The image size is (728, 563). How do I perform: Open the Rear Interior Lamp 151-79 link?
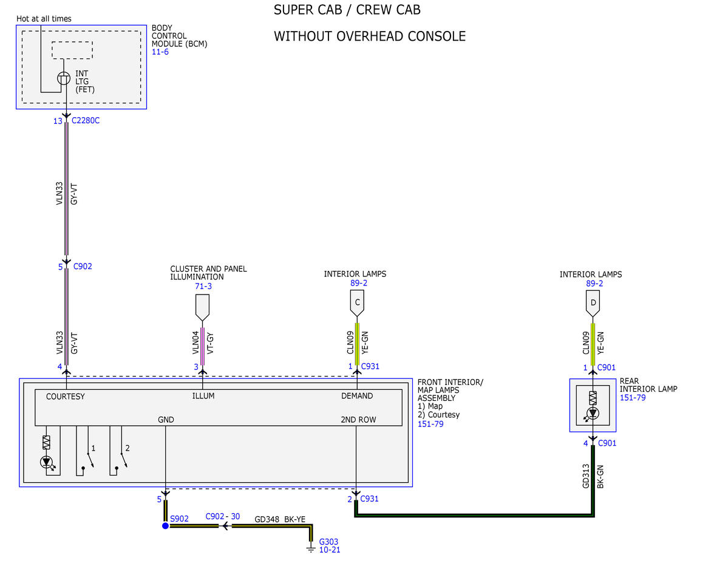[633, 398]
